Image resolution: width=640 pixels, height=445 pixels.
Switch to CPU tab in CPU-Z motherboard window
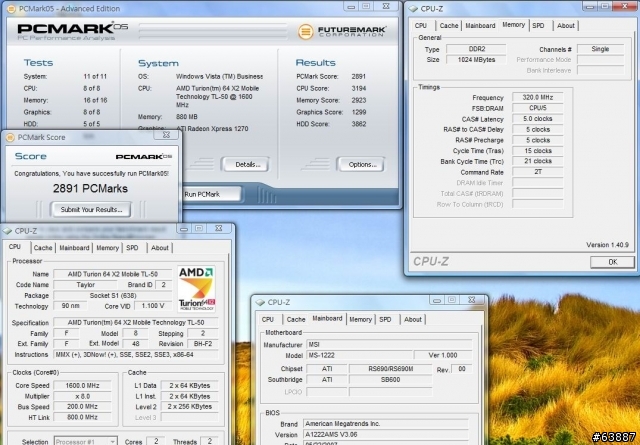[x=268, y=319]
